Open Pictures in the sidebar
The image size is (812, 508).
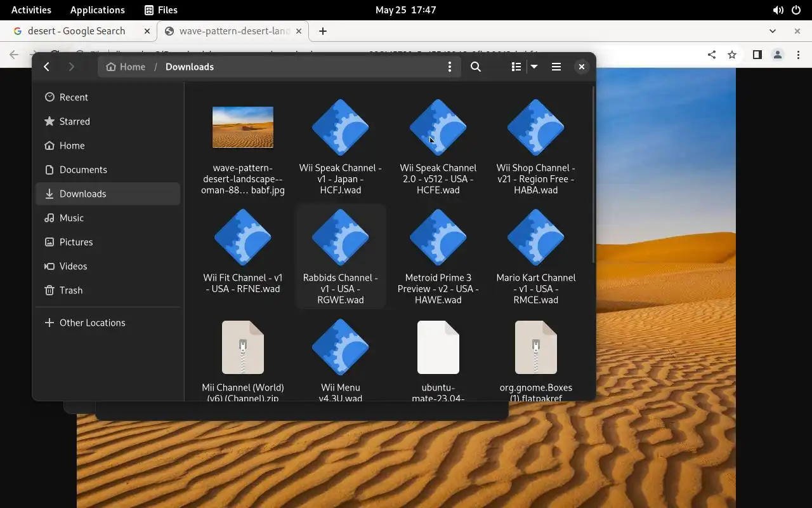108,242
